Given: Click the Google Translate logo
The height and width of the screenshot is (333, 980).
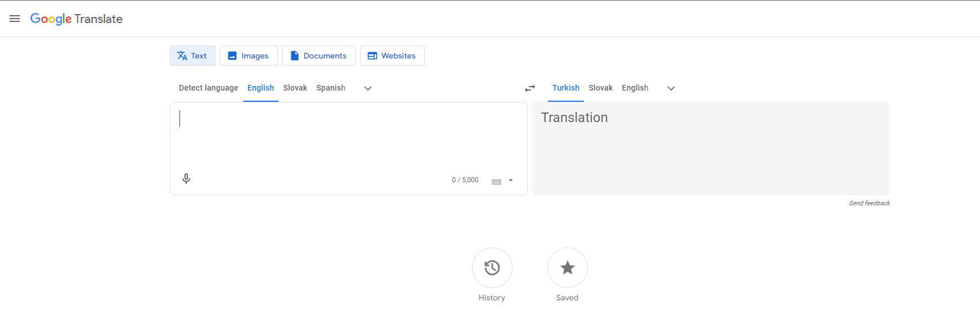Looking at the screenshot, I should [x=77, y=19].
